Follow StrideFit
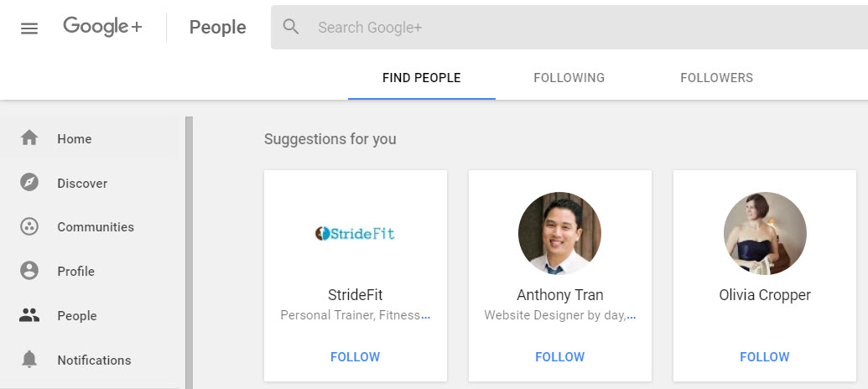Image resolution: width=868 pixels, height=389 pixels. pos(356,357)
